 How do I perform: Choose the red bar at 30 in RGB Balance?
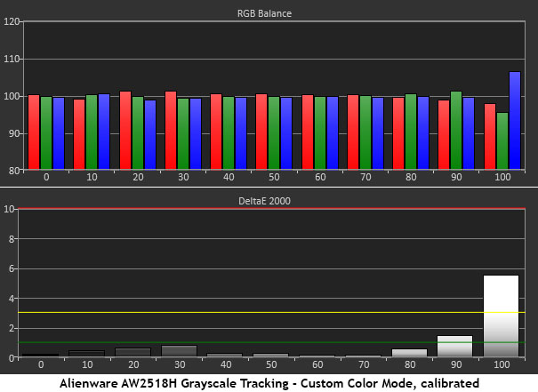click(x=171, y=131)
